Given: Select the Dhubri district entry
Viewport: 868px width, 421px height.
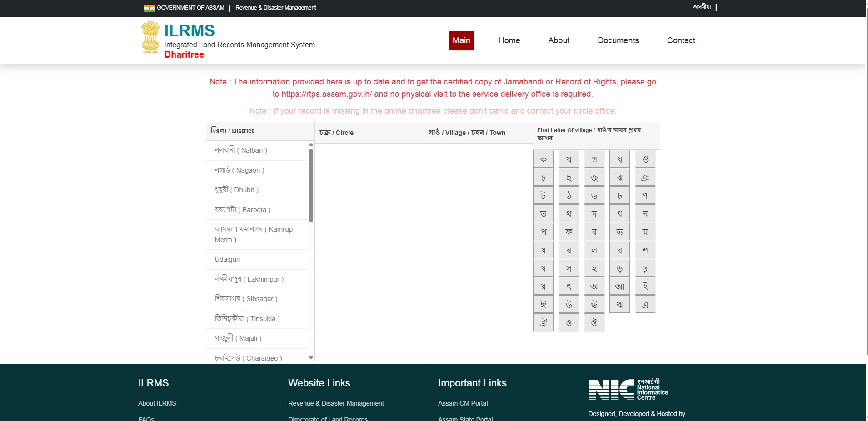Looking at the screenshot, I should (x=236, y=190).
